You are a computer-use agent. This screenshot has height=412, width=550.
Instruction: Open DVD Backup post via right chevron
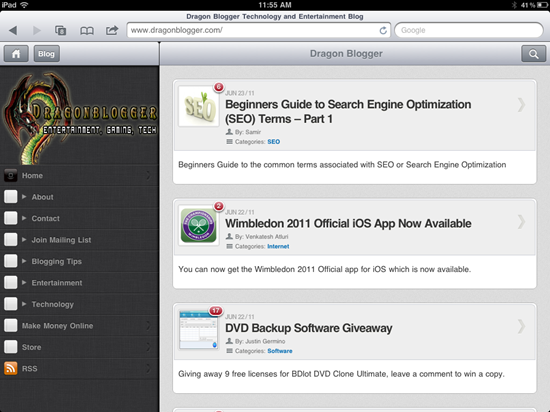click(x=521, y=326)
